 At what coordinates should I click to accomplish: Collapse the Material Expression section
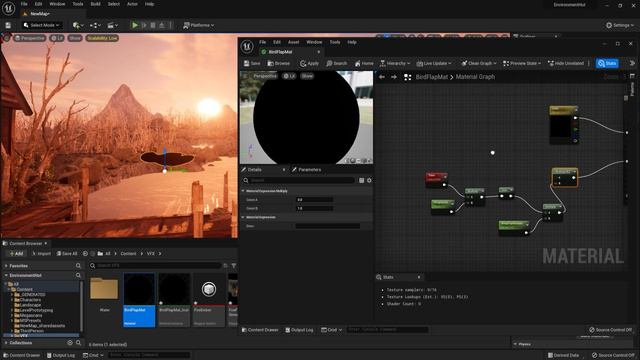coord(243,217)
